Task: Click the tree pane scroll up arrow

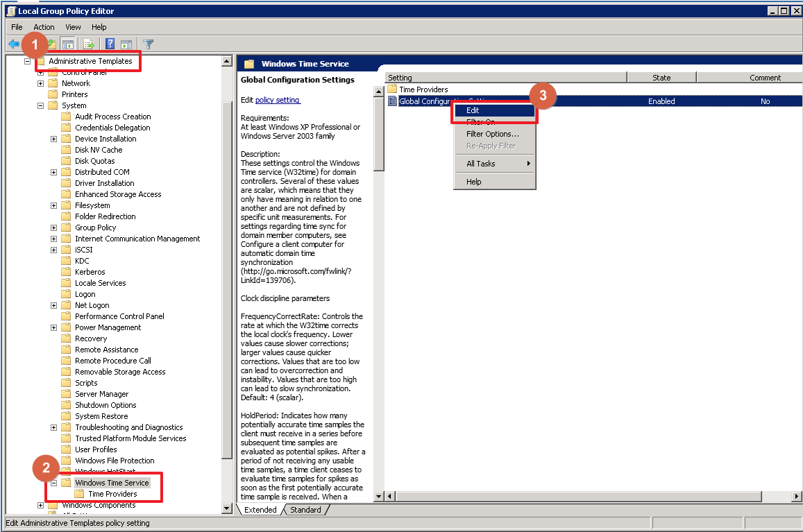Action: (227, 61)
